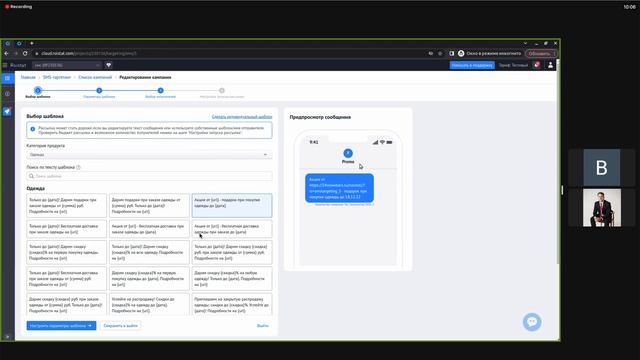Select template 'Дарим скидку [скидка]% на всю одежду'
640x360 pixels.
pos(149,252)
